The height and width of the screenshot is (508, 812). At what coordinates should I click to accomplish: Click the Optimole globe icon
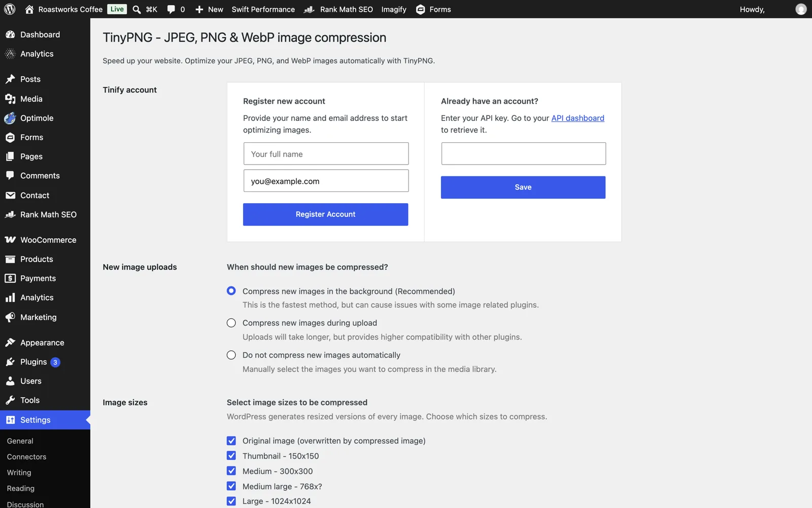click(x=10, y=118)
